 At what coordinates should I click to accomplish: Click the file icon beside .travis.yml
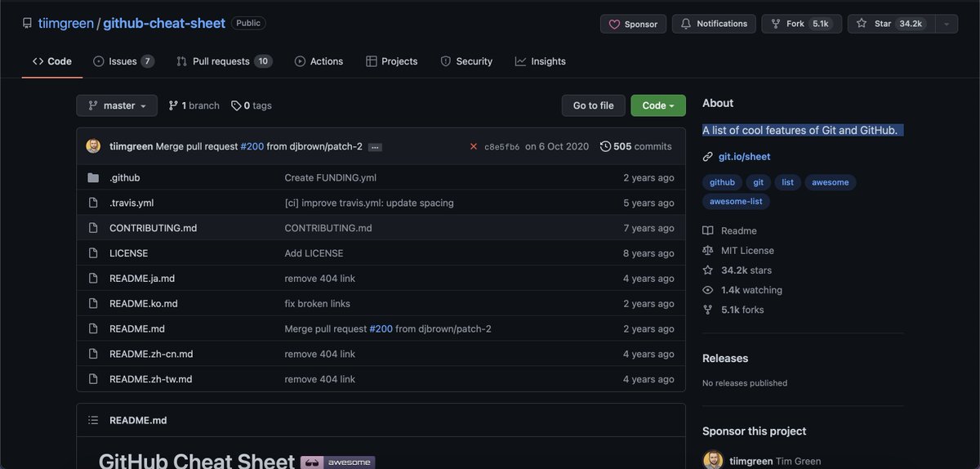pyautogui.click(x=93, y=203)
